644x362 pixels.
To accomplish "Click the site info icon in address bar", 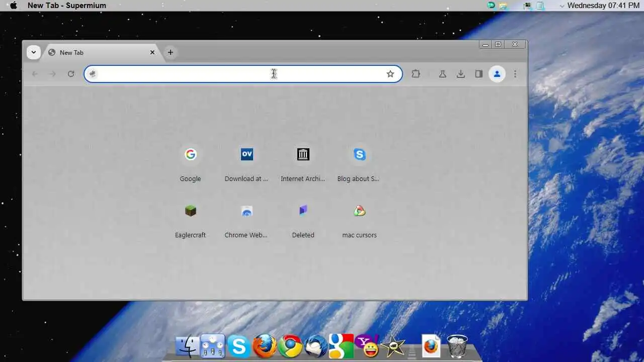I will pos(93,74).
